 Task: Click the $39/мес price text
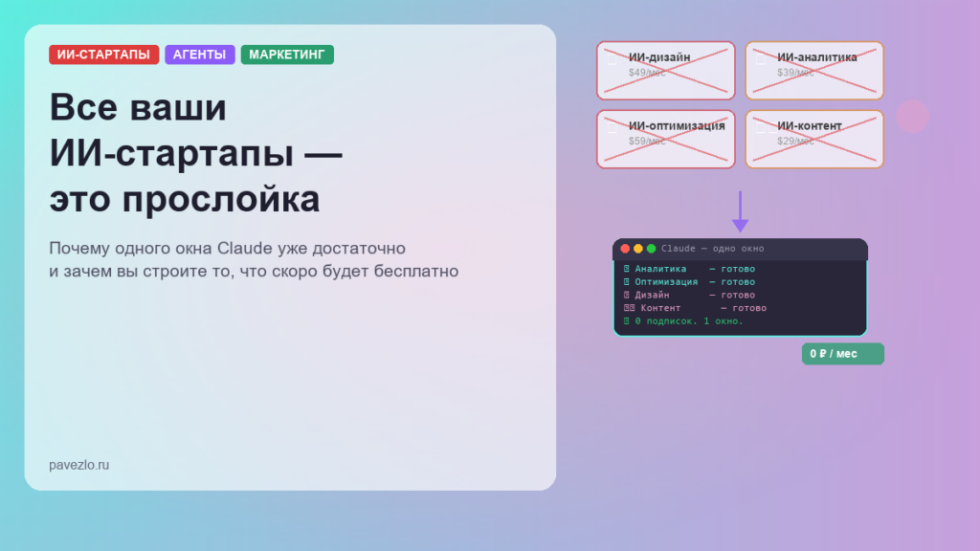coord(795,73)
